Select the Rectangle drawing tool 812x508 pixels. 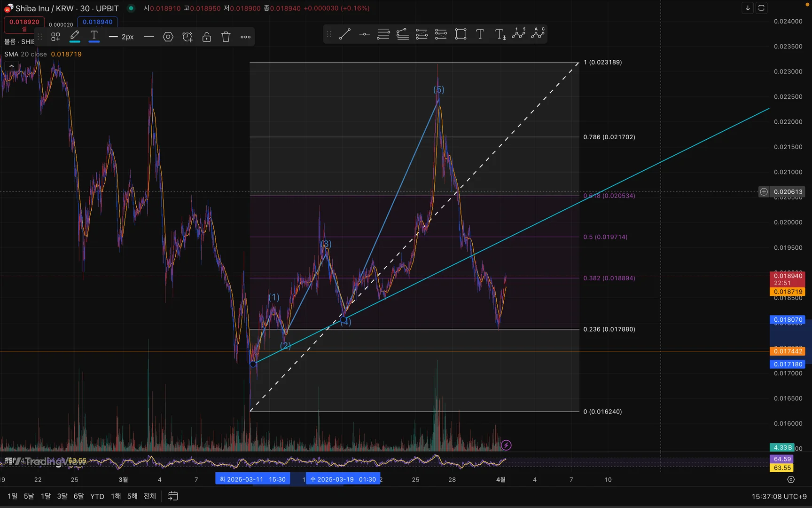click(x=461, y=34)
